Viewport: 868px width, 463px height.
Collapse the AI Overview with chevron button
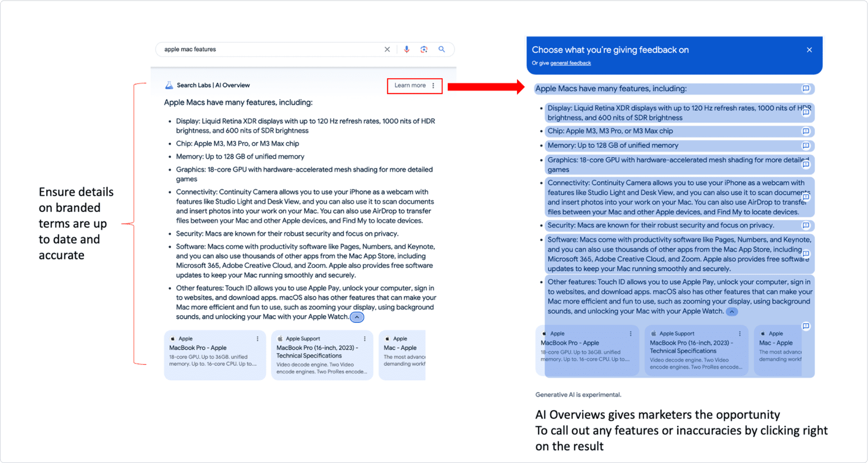click(357, 317)
